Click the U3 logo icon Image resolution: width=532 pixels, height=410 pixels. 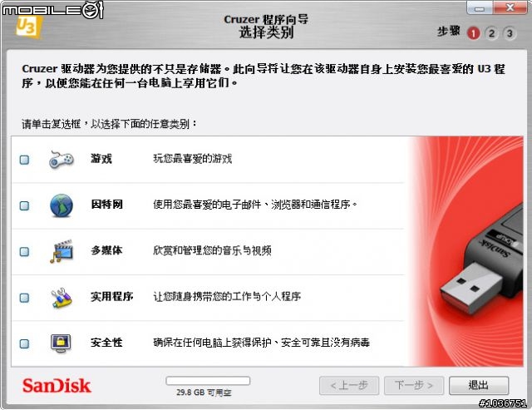click(x=28, y=27)
